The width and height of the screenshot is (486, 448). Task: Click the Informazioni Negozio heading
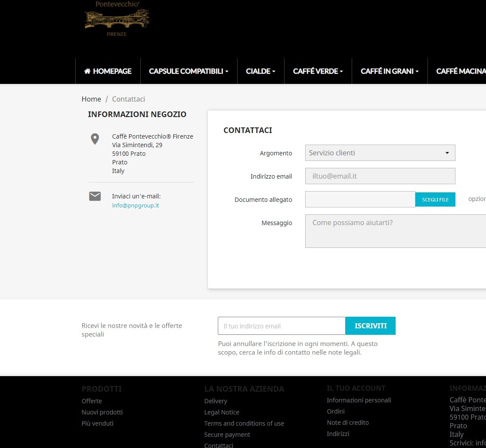[137, 114]
